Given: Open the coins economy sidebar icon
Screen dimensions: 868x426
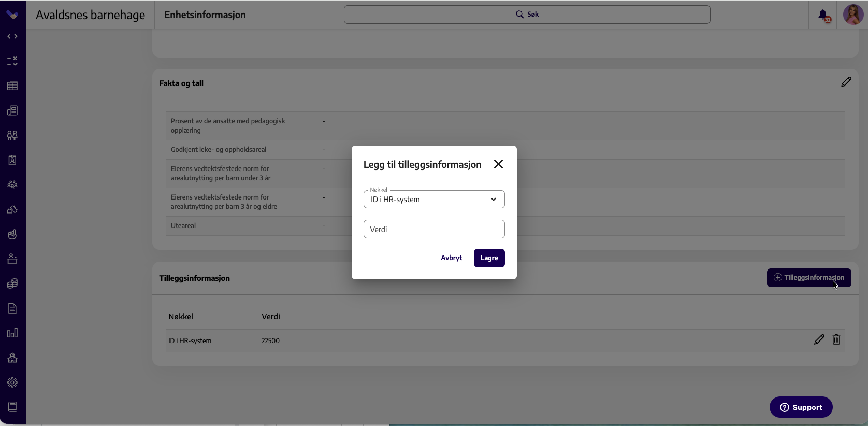Looking at the screenshot, I should click(12, 283).
